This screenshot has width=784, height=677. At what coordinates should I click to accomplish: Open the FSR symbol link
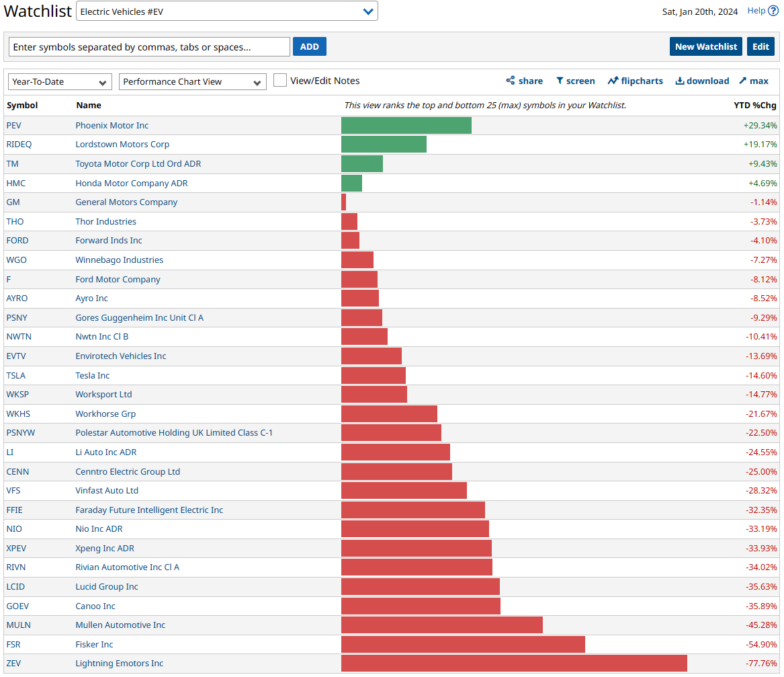coord(13,645)
